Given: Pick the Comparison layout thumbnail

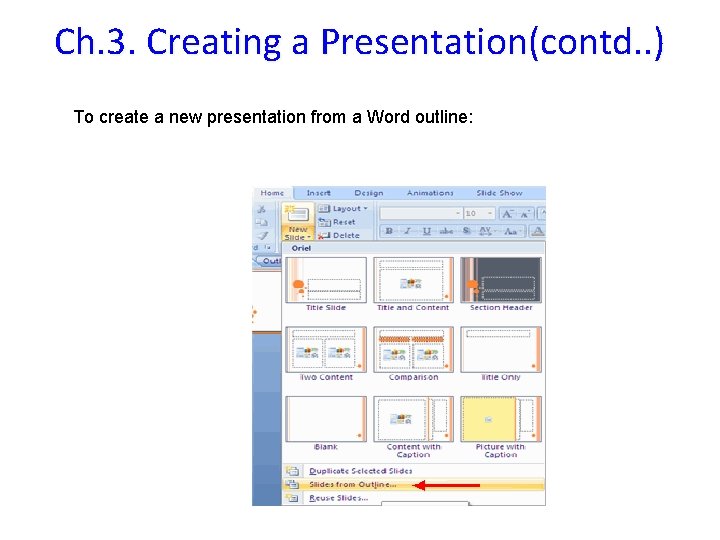Looking at the screenshot, I should [413, 349].
